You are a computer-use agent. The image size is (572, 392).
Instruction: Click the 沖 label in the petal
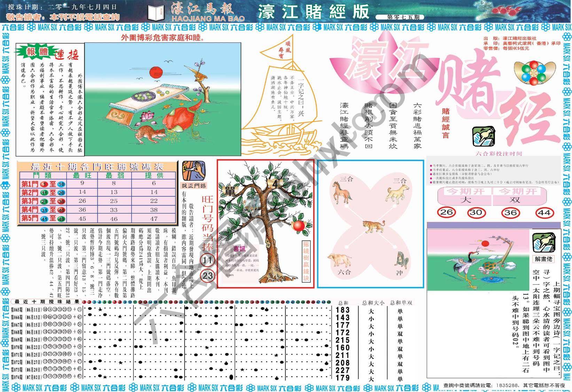click(399, 273)
